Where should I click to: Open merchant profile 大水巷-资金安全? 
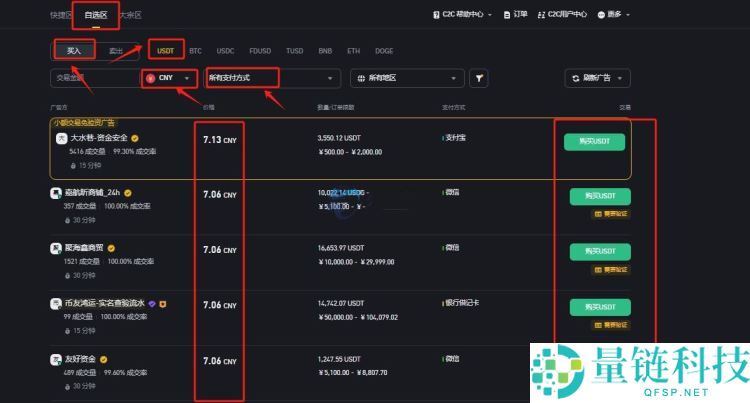click(x=99, y=138)
